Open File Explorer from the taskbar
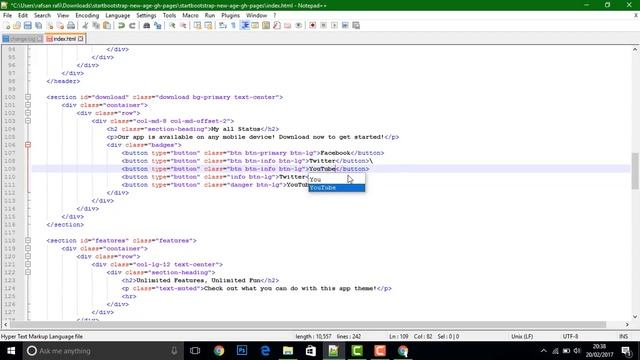Screen dimensions: 640x360 coord(288,351)
